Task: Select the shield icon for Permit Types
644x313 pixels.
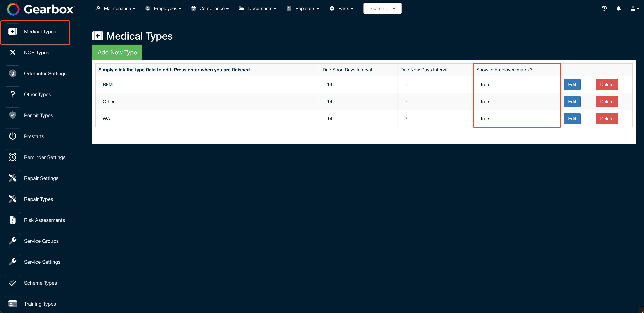Action: 12,115
